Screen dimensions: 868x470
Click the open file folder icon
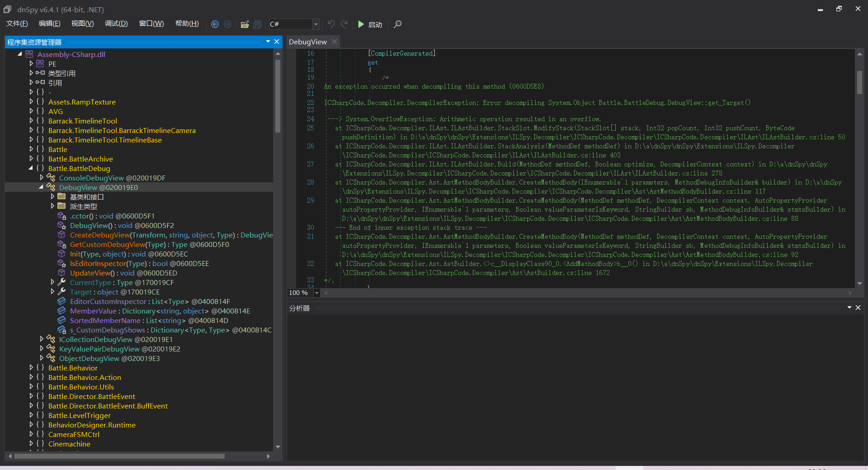coord(245,24)
